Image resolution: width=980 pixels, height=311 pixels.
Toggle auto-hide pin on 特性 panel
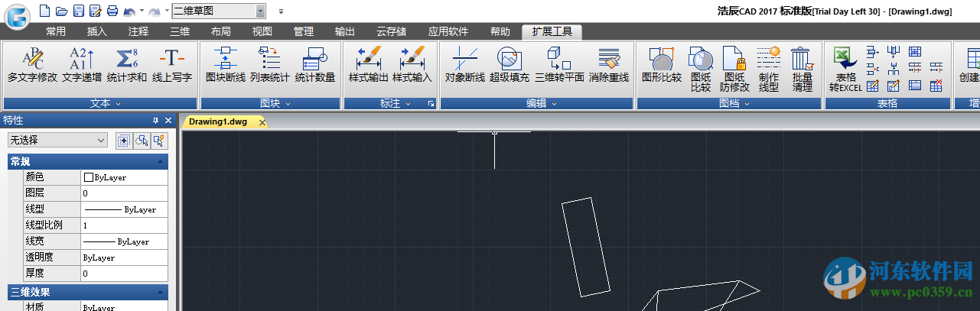tap(156, 120)
